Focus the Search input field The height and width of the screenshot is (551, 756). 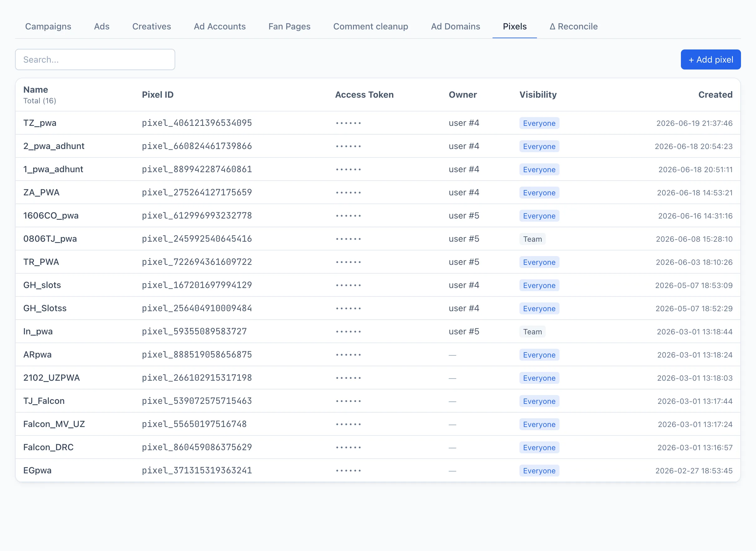(95, 60)
